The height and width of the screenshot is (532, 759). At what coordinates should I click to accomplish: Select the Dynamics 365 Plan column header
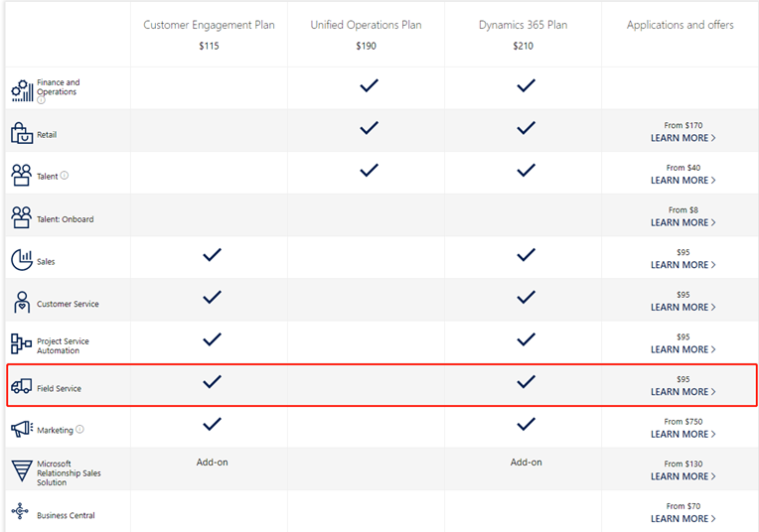[524, 25]
